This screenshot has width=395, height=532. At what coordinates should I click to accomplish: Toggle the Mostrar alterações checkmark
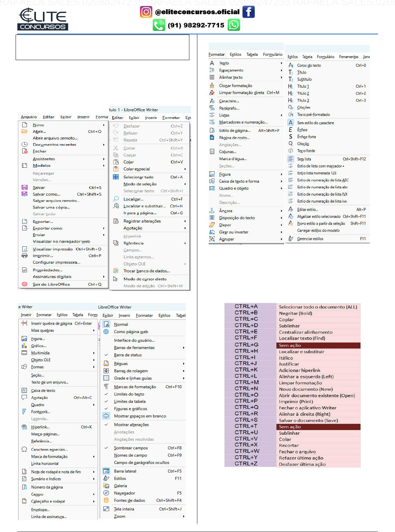106,425
